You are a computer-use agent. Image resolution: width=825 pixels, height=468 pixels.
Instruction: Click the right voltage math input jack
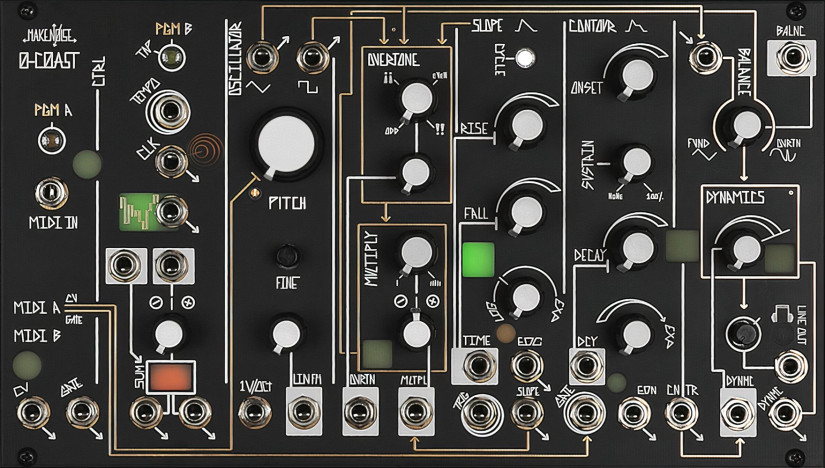pos(172,265)
